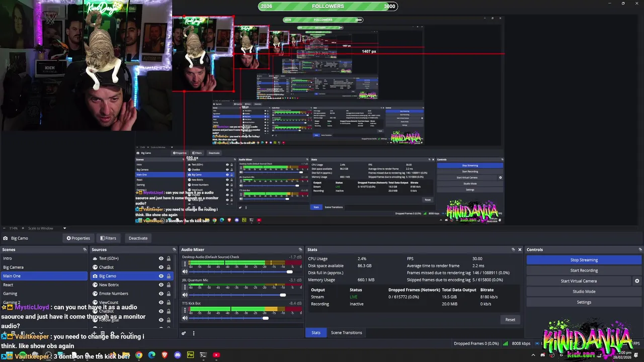Open YouTube app from the taskbar
The image size is (644, 362).
coord(216,355)
